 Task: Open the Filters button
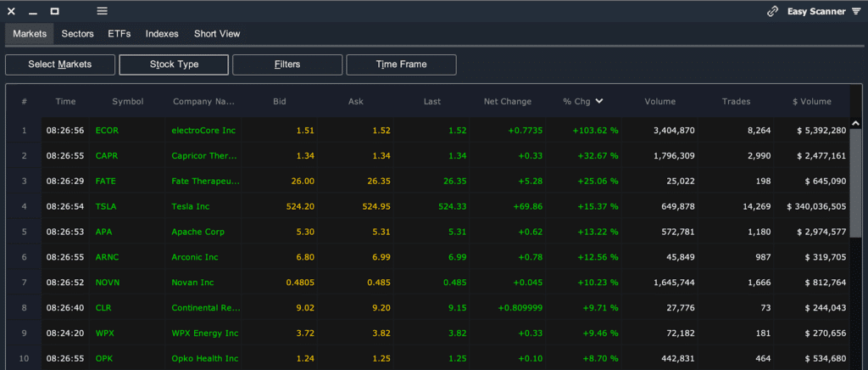point(287,64)
